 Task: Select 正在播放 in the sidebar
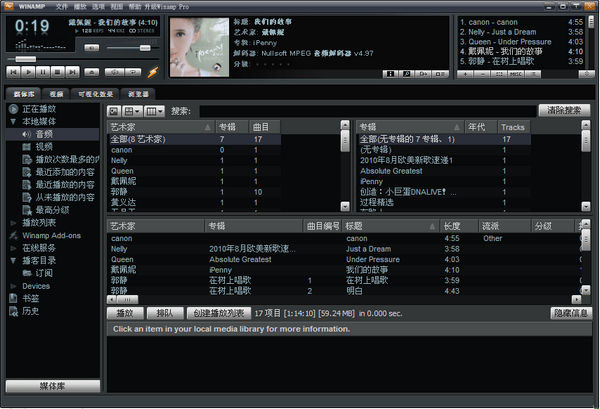pos(39,109)
